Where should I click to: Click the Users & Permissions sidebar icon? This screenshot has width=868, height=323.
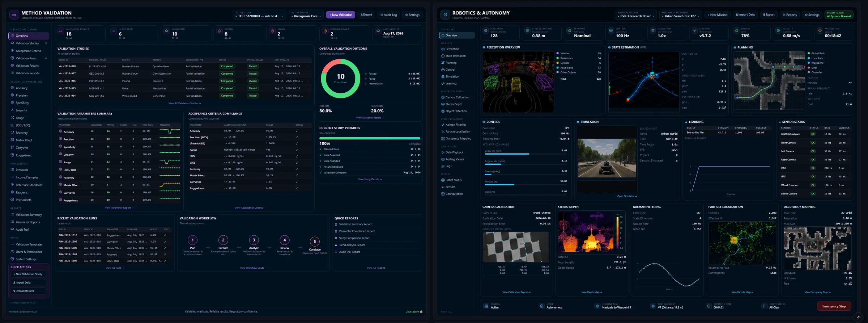click(x=12, y=252)
